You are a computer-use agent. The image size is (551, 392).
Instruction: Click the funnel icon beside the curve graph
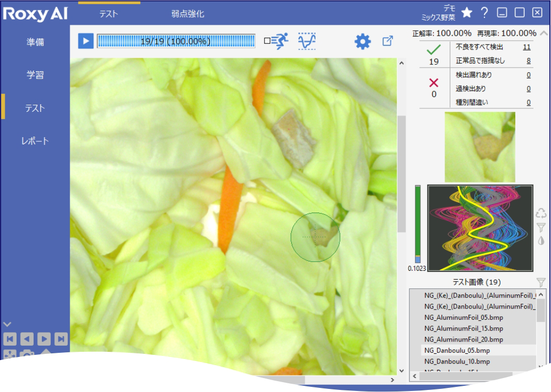[541, 227]
